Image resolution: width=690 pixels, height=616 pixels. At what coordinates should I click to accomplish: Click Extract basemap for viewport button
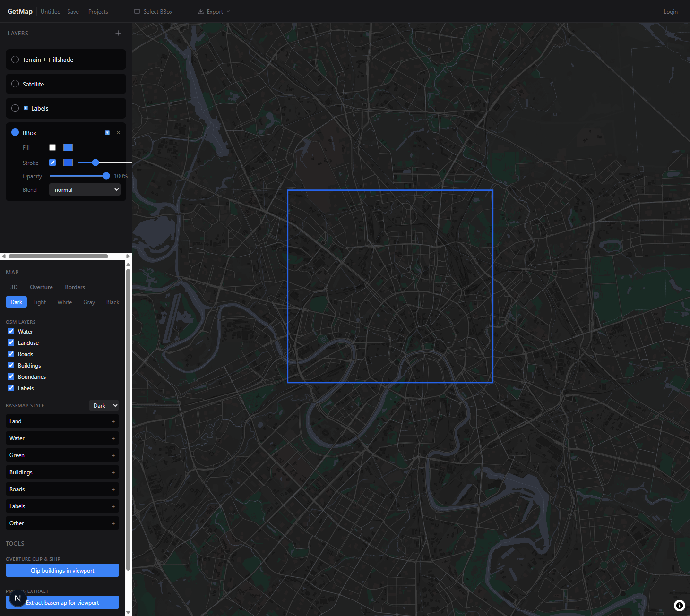pos(62,602)
